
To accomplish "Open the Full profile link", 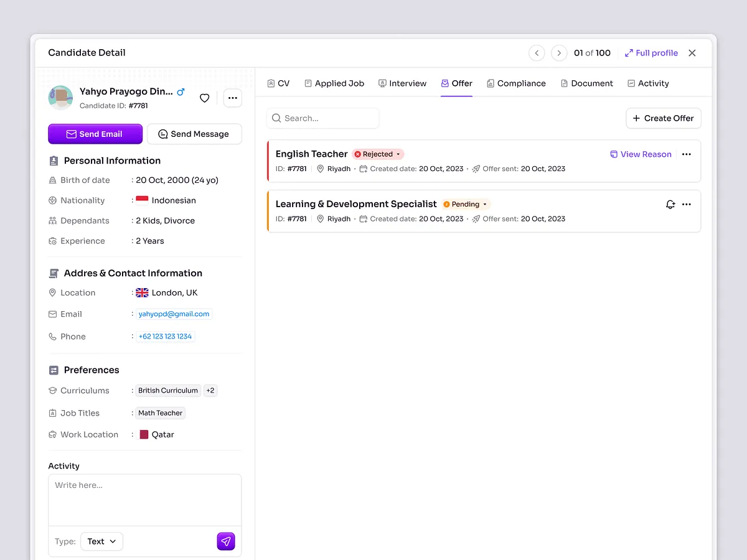I will point(651,53).
